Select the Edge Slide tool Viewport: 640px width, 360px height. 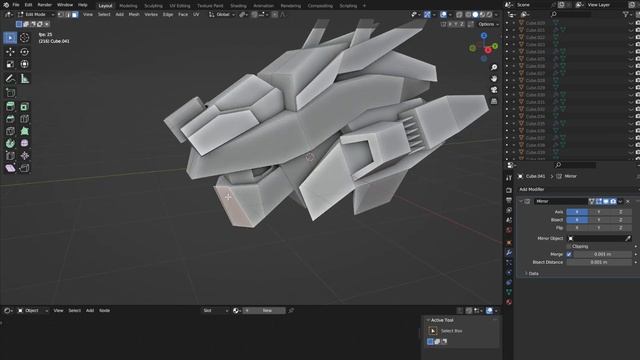(10, 156)
